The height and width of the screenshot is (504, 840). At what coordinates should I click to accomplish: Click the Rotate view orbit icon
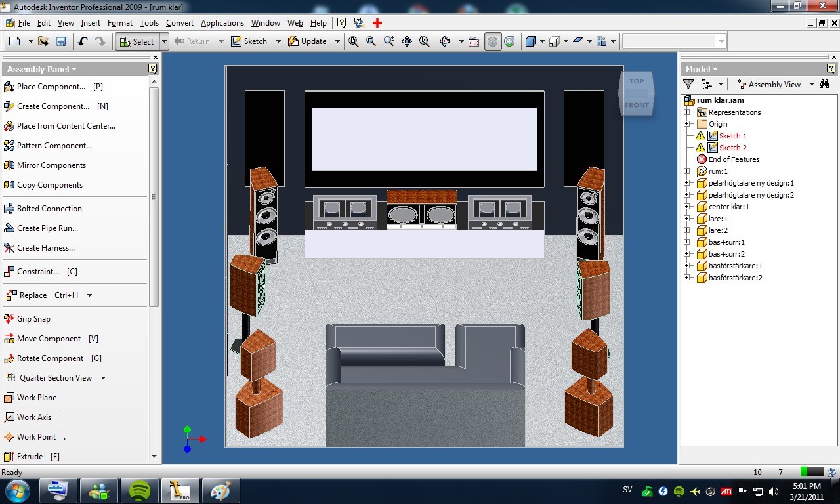[445, 41]
